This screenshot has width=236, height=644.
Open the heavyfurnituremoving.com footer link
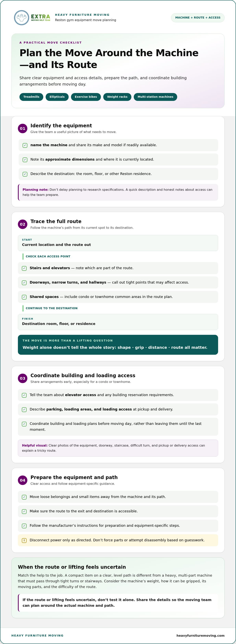[200, 635]
